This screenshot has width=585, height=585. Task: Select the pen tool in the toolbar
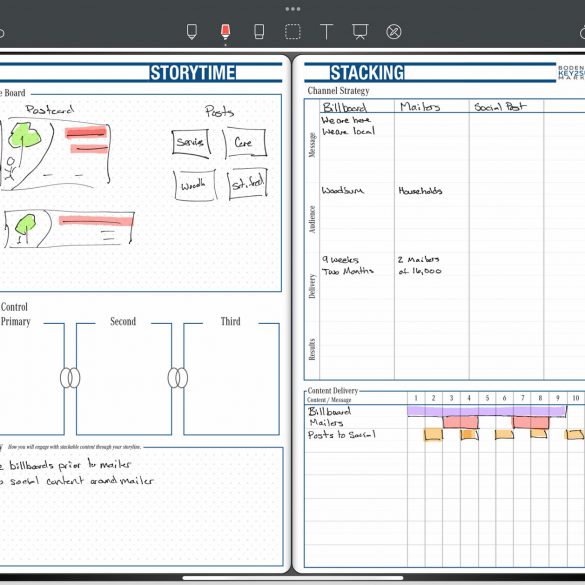coord(192,32)
